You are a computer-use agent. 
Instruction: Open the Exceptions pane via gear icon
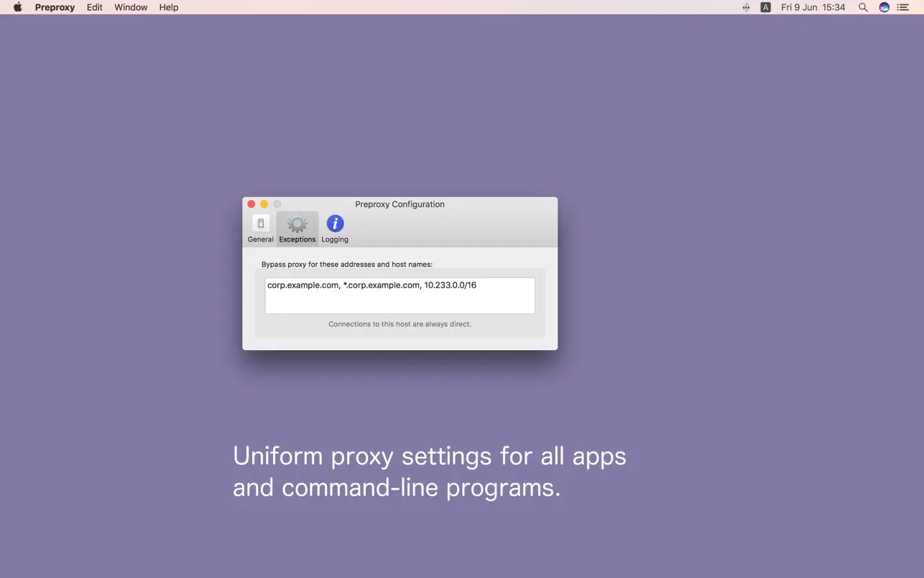coord(297,224)
